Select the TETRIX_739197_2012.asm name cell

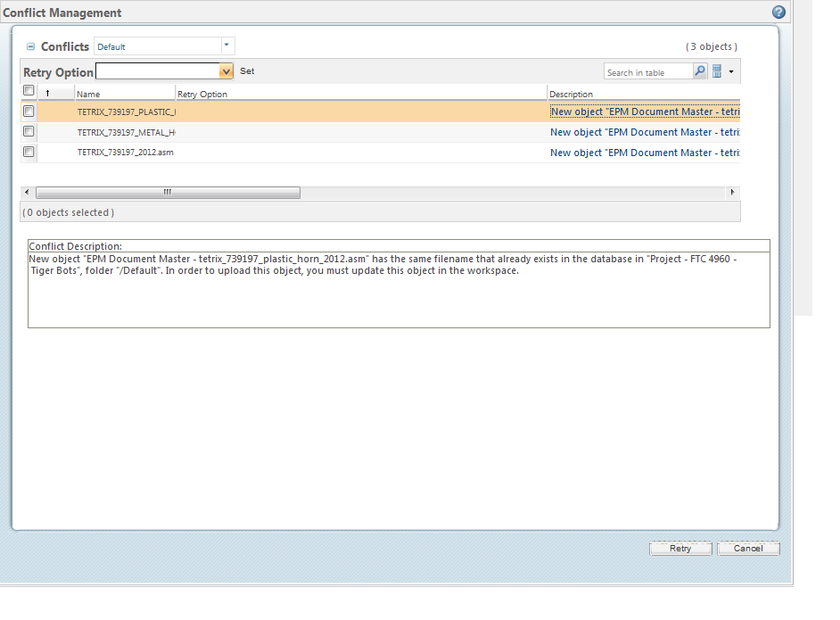tap(126, 153)
